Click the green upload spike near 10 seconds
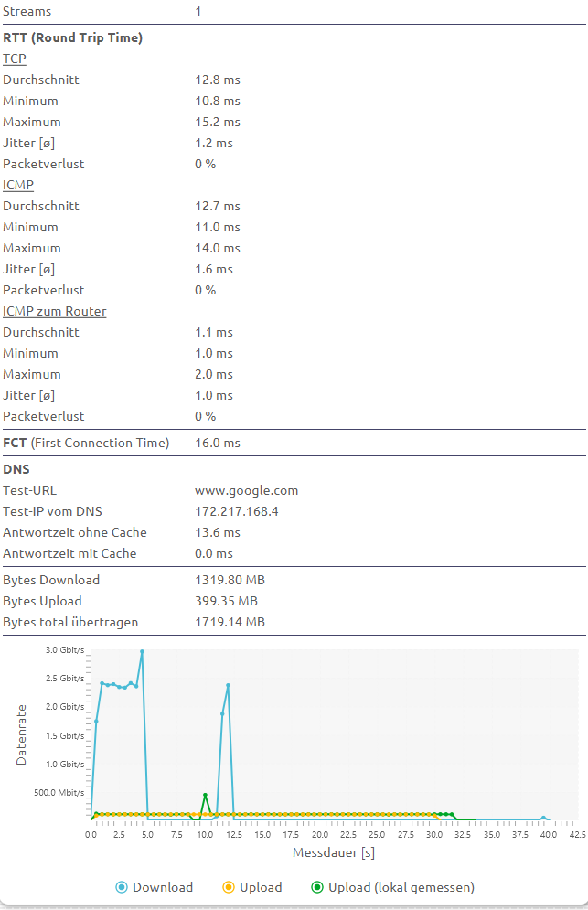Viewport: 588px width, 910px height. tap(205, 795)
